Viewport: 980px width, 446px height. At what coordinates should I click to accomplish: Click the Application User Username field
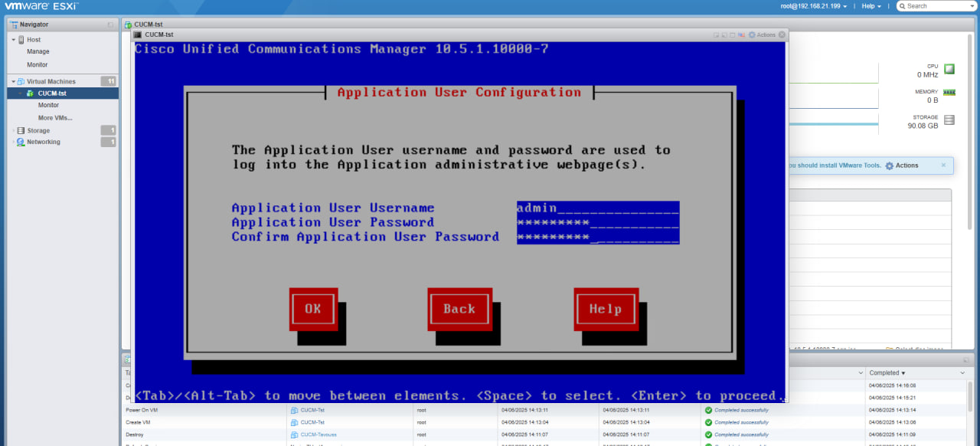[x=598, y=208]
